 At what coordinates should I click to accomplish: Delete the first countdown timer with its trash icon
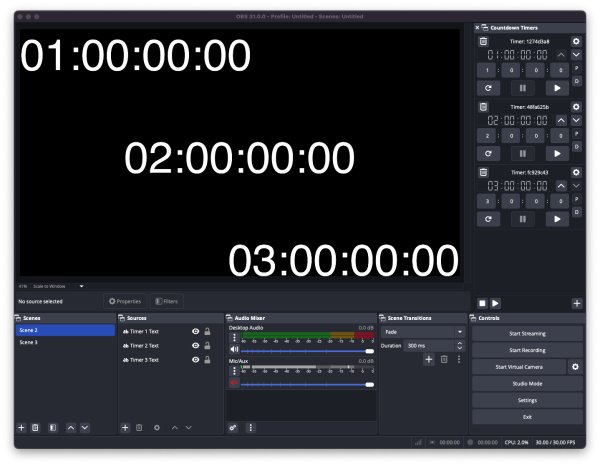click(482, 41)
